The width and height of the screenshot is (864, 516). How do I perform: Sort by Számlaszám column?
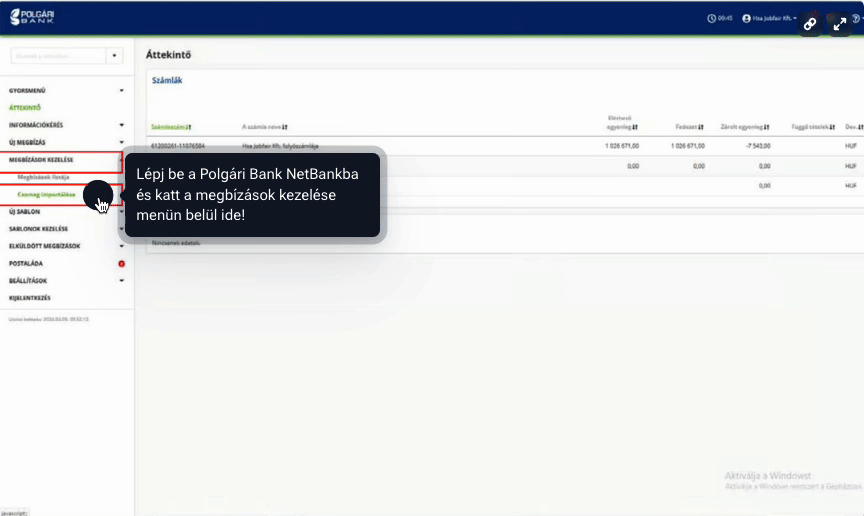(x=171, y=127)
